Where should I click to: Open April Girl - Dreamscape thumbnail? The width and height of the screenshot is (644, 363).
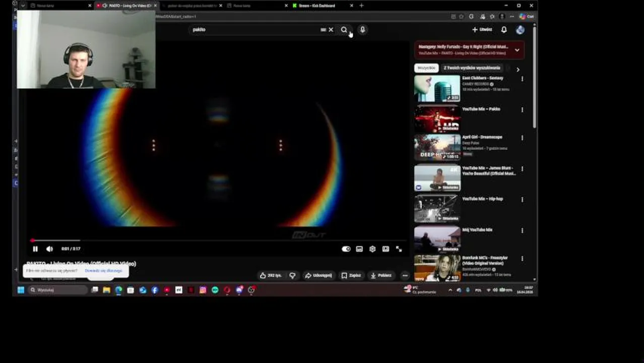437,147
